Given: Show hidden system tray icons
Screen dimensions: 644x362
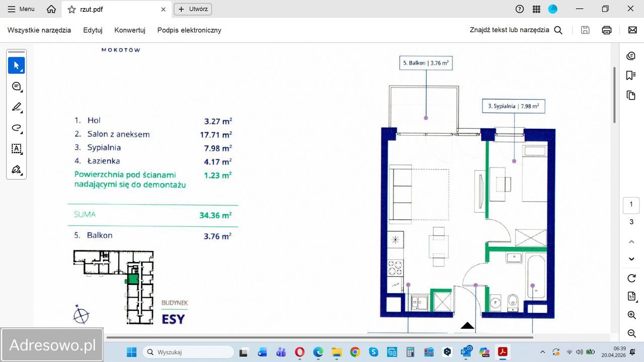Looking at the screenshot, I should [x=542, y=352].
